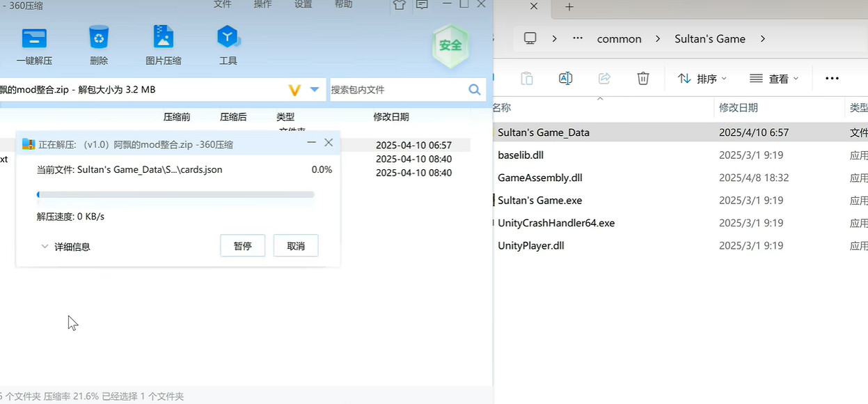The width and height of the screenshot is (868, 404).
Task: Open the skin (shirt) icon in title bar
Action: pyautogui.click(x=399, y=5)
